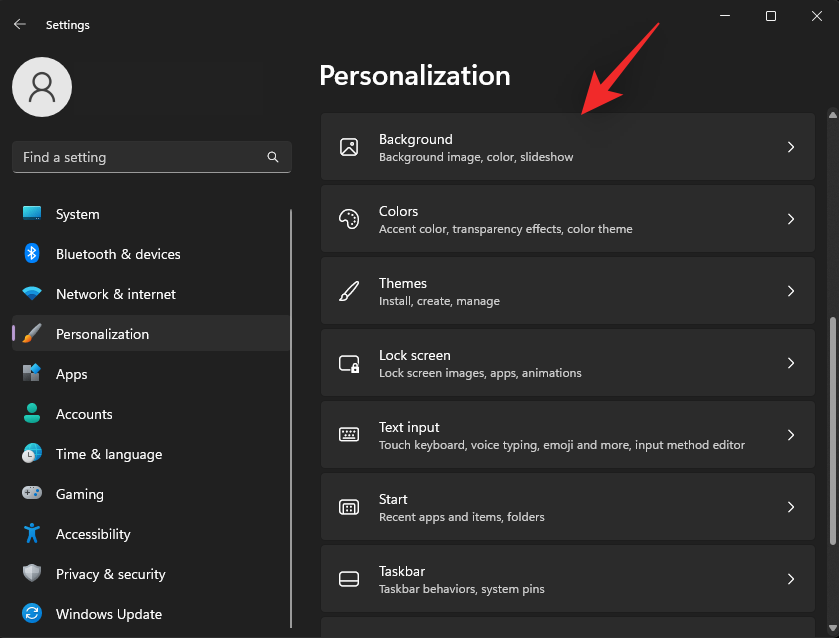Open the user account avatar

click(x=41, y=87)
